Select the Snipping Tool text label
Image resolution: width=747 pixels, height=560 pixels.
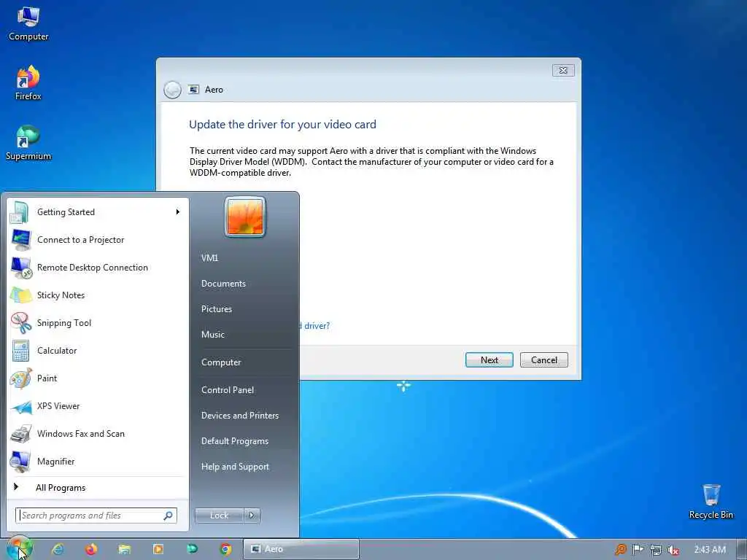coord(64,323)
